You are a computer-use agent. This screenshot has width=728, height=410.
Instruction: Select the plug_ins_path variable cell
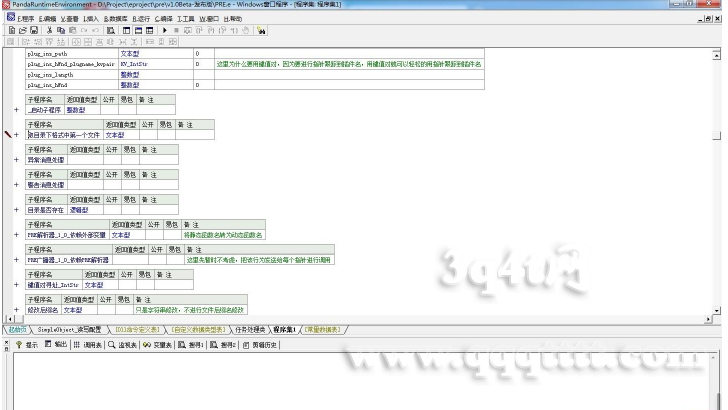pos(72,53)
